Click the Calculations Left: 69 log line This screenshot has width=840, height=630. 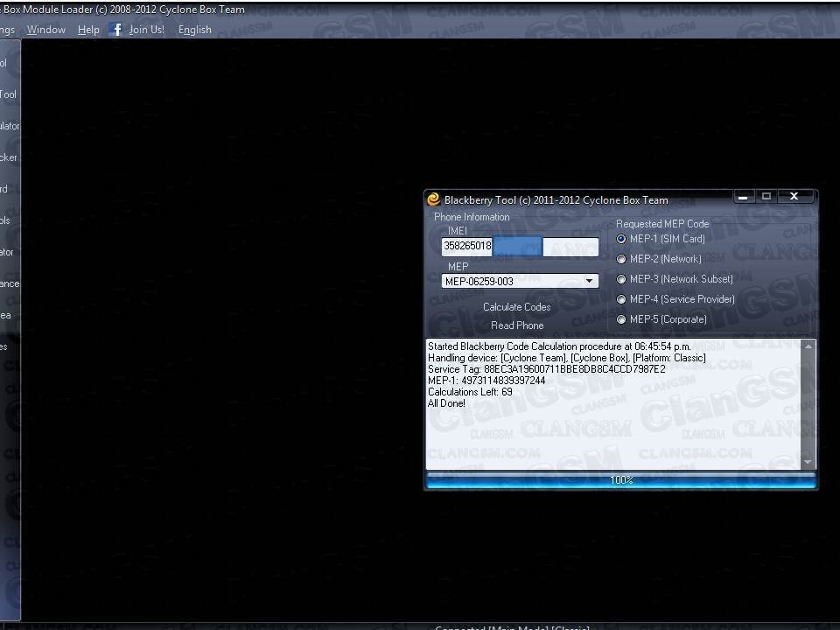(470, 392)
